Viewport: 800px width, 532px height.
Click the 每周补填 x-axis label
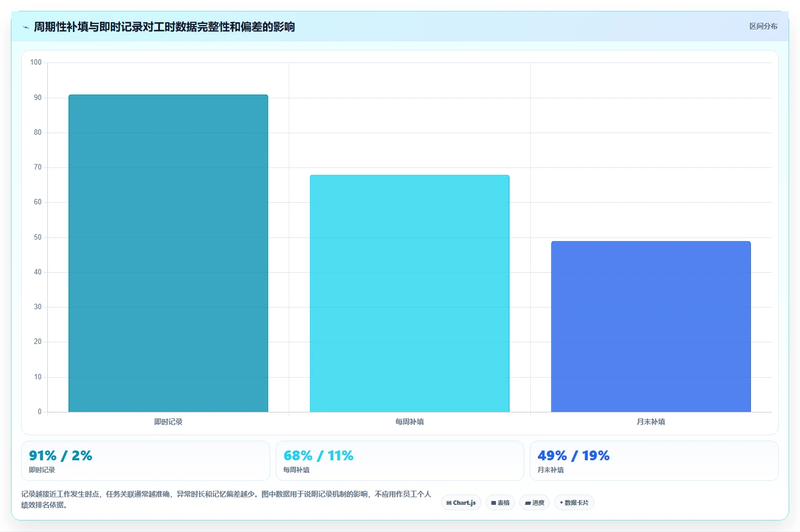pos(410,422)
